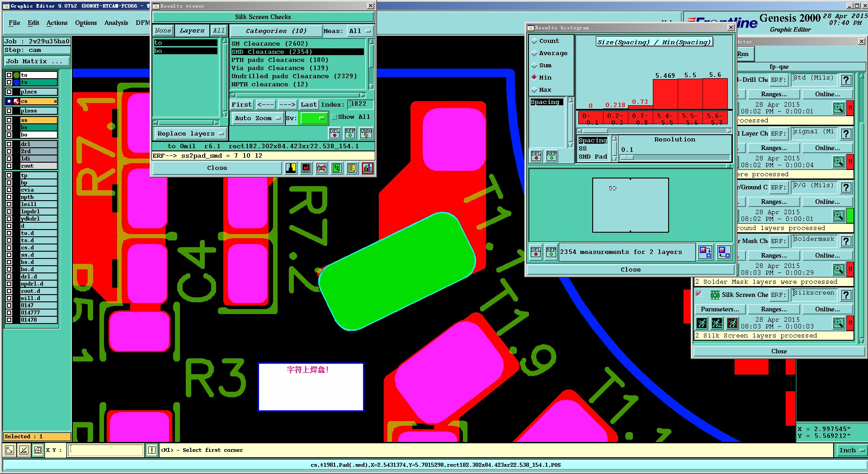Click the snap tool icon in bottom bar

coord(24,450)
